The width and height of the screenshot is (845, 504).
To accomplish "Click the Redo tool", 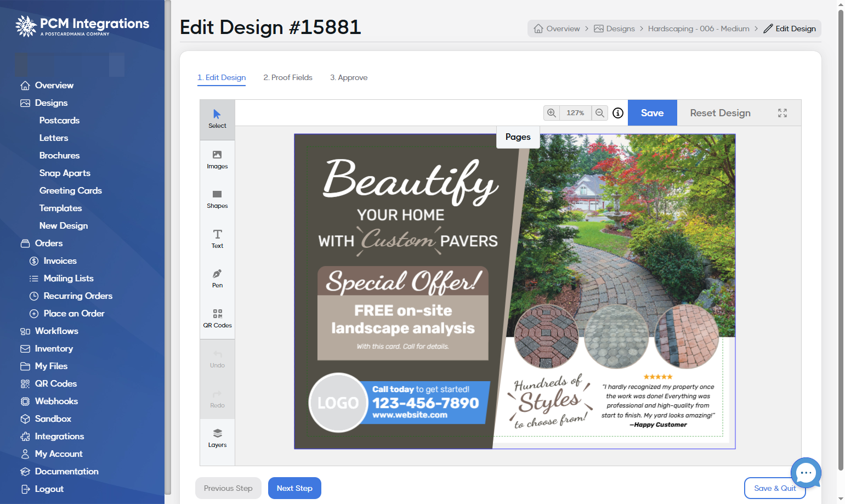I will pyautogui.click(x=217, y=399).
